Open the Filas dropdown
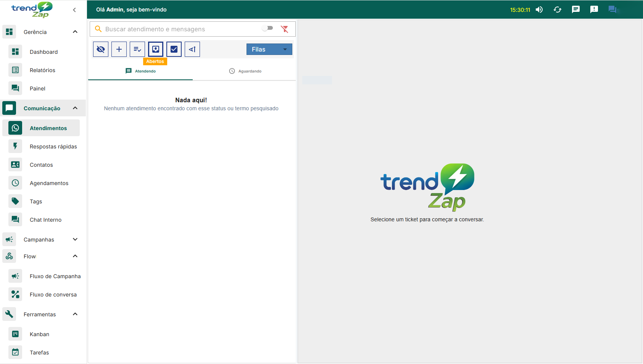 pyautogui.click(x=269, y=49)
